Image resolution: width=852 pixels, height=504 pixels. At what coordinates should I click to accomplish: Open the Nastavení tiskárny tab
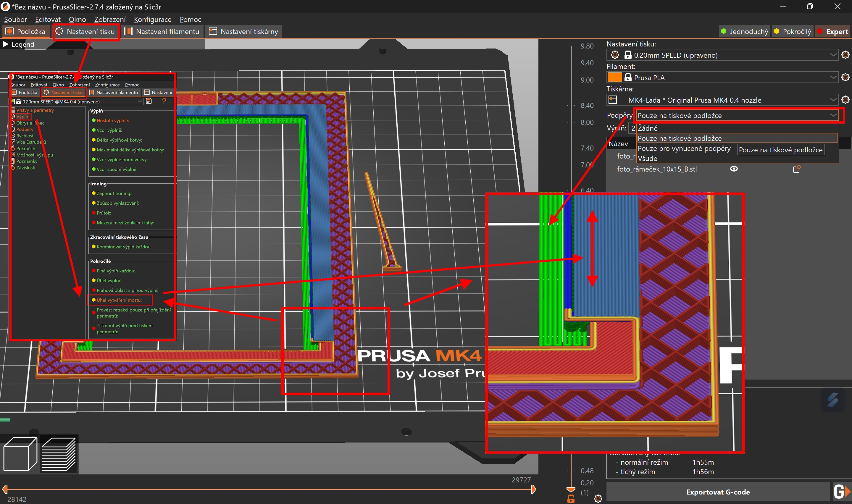pos(244,32)
